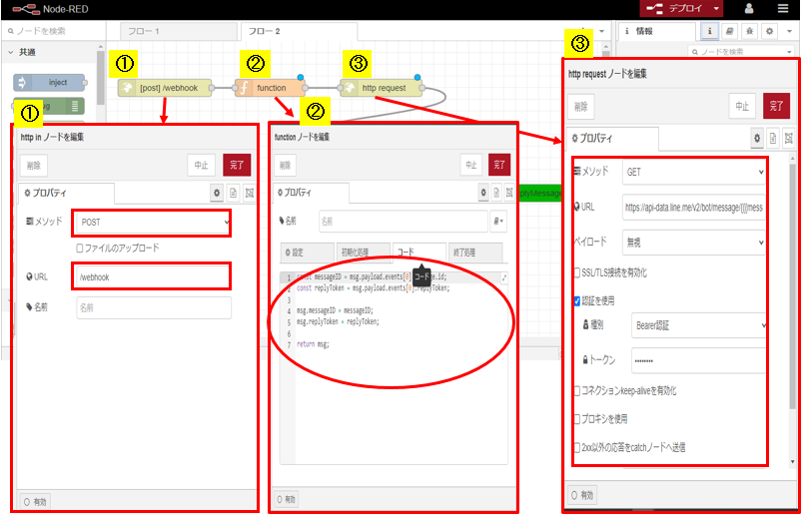Open the 終了処理 tab in function editor
This screenshot has height=518, width=812.
(474, 253)
